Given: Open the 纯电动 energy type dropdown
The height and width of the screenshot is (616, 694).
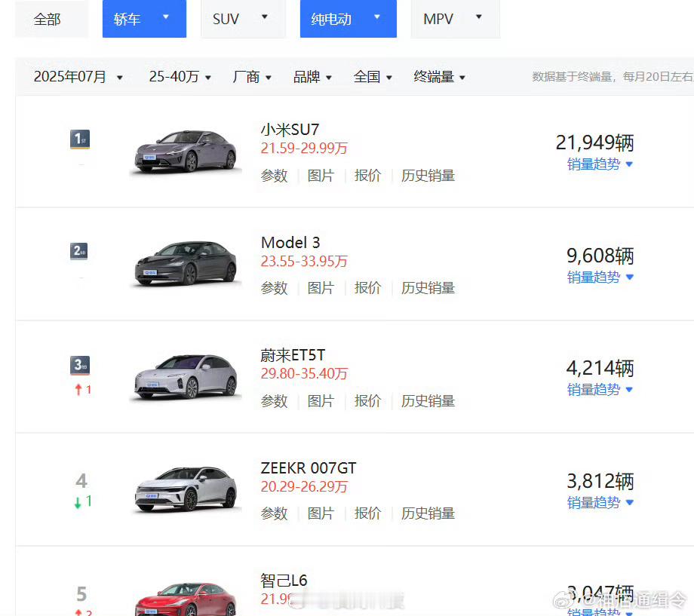Looking at the screenshot, I should [349, 19].
